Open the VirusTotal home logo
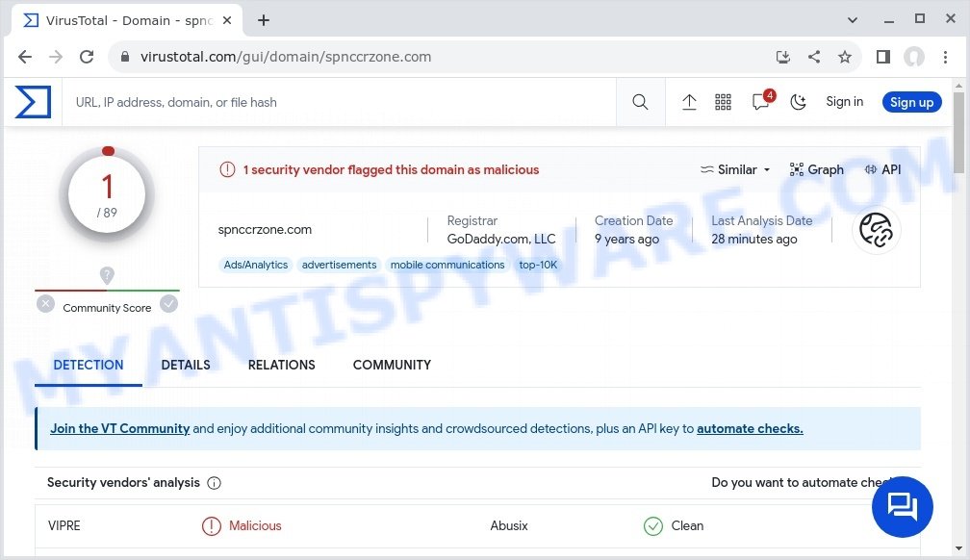Image resolution: width=970 pixels, height=560 pixels. 33,102
